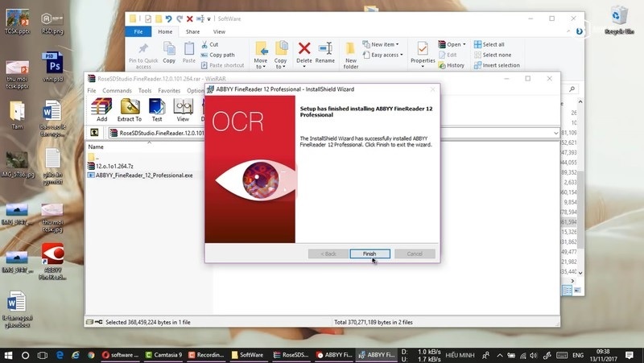Click the Rename icon in Explorer ribbon

(x=325, y=52)
